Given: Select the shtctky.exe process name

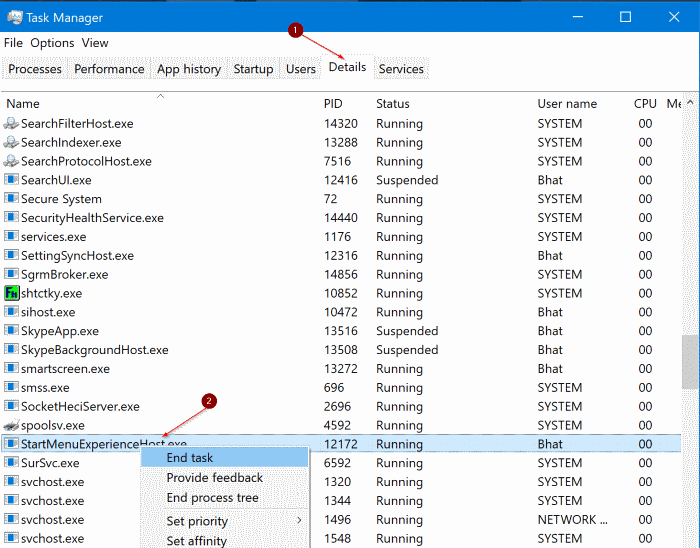Looking at the screenshot, I should 51,294.
